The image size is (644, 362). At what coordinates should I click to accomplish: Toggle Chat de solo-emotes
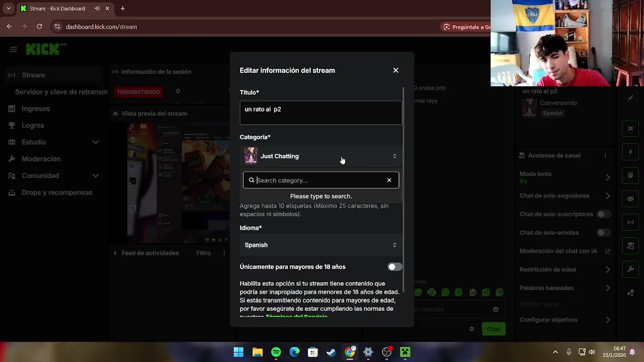(x=603, y=233)
